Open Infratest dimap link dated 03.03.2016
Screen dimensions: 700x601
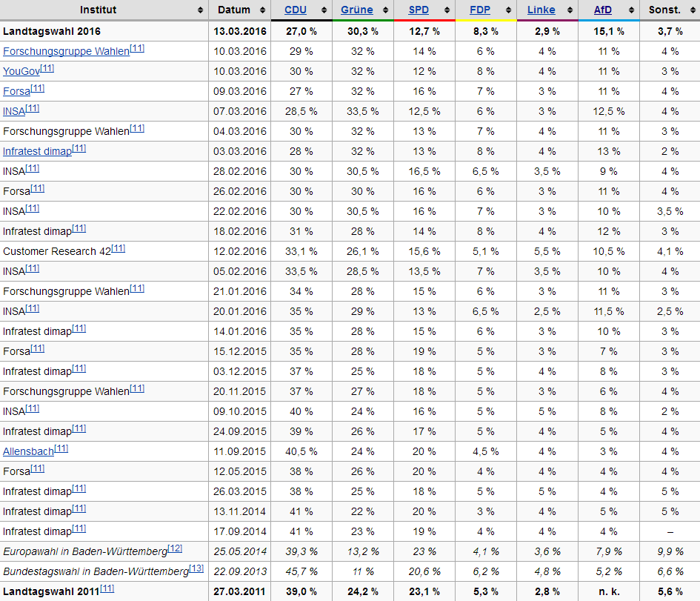click(x=37, y=151)
